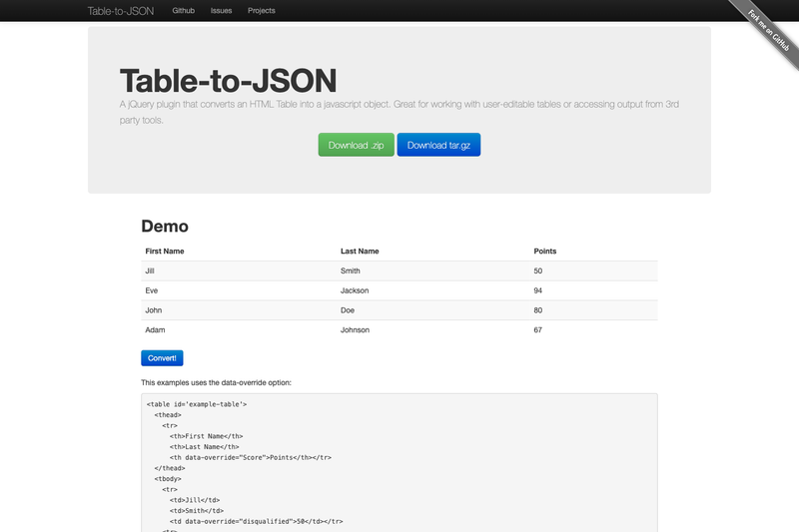Click the data-override="Score" code line
Screen dimensions: 799x532
[x=251, y=458]
